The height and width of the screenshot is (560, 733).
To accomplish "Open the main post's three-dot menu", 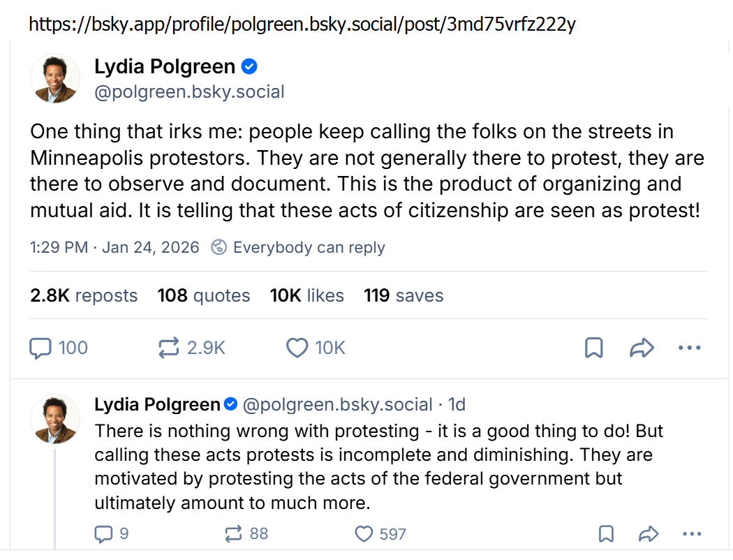I will pos(689,348).
